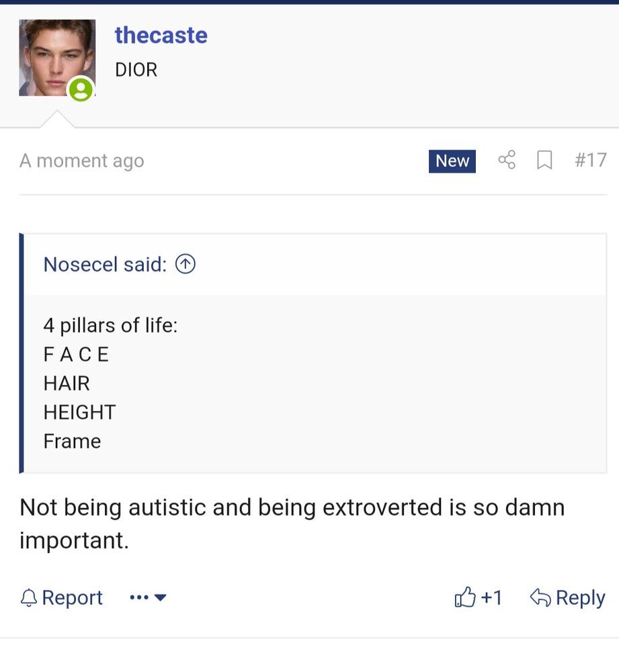
Task: Expand the caret arrow beside the ellipsis
Action: (161, 597)
